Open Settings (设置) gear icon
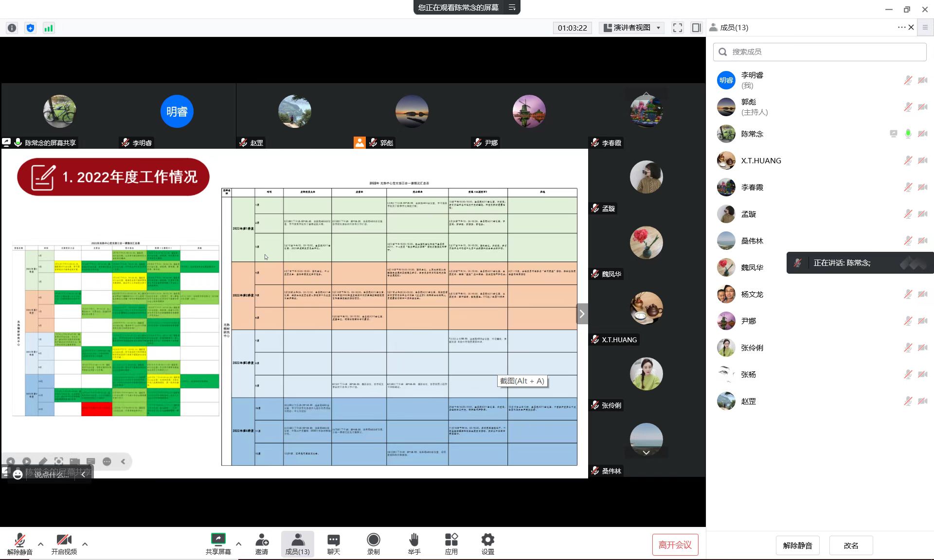This screenshot has width=934, height=560. (x=487, y=543)
